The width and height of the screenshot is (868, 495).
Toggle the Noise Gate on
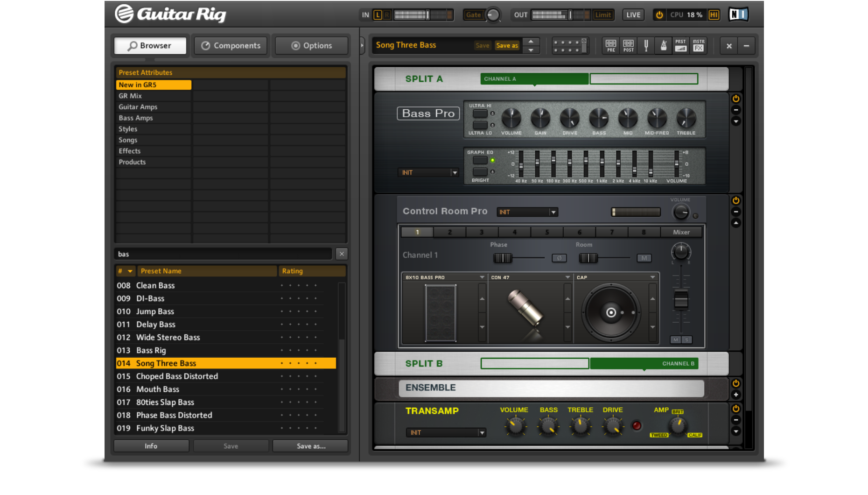pos(473,15)
